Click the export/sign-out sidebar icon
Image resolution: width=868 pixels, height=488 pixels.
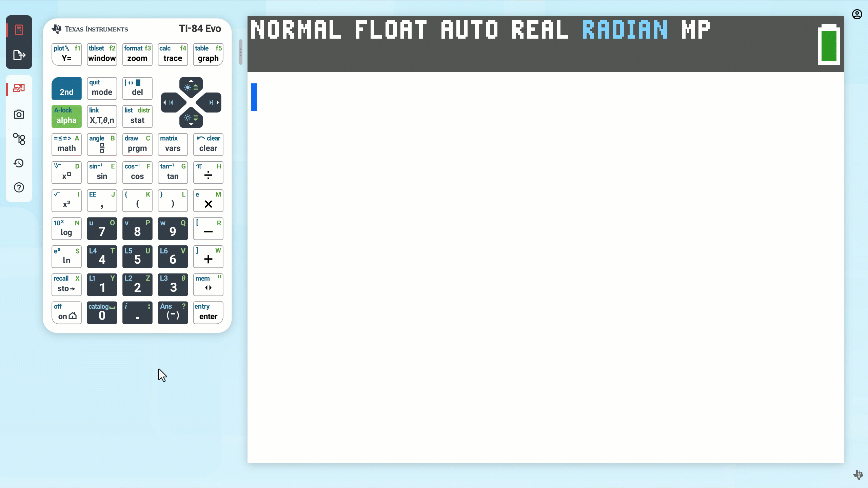click(x=19, y=55)
